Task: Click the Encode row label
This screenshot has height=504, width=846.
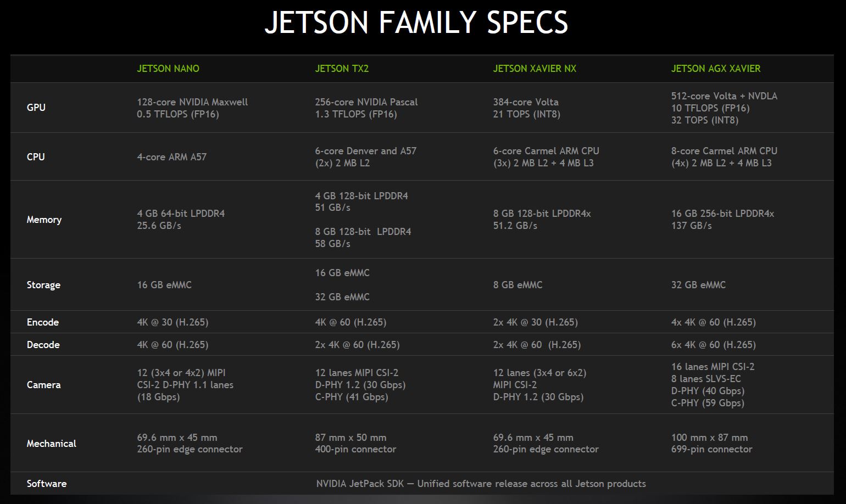Action: 43,322
